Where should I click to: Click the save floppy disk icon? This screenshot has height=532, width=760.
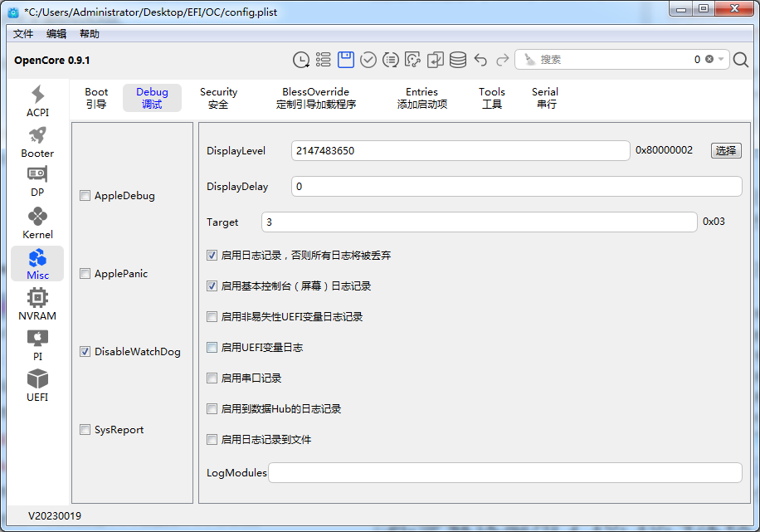pos(346,60)
